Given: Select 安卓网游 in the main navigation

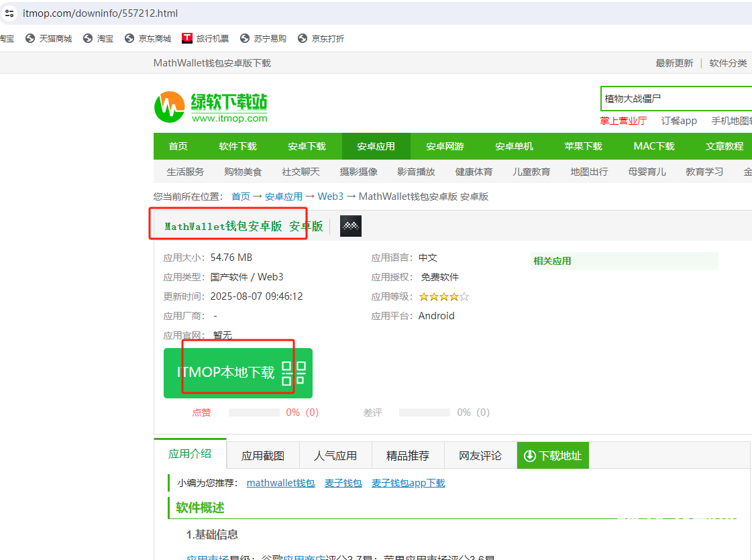Looking at the screenshot, I should [445, 146].
